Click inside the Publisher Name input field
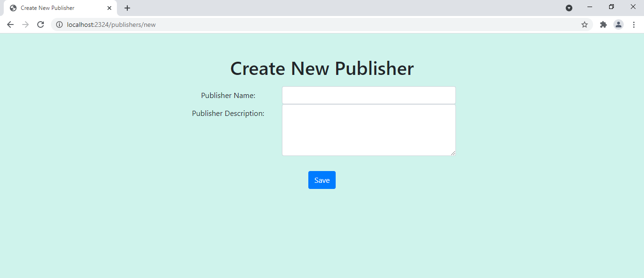 pyautogui.click(x=368, y=95)
